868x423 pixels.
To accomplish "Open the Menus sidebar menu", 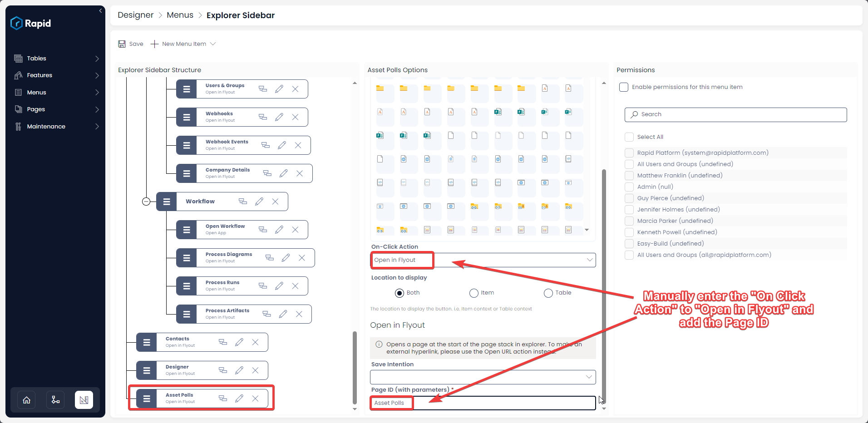I will [56, 93].
